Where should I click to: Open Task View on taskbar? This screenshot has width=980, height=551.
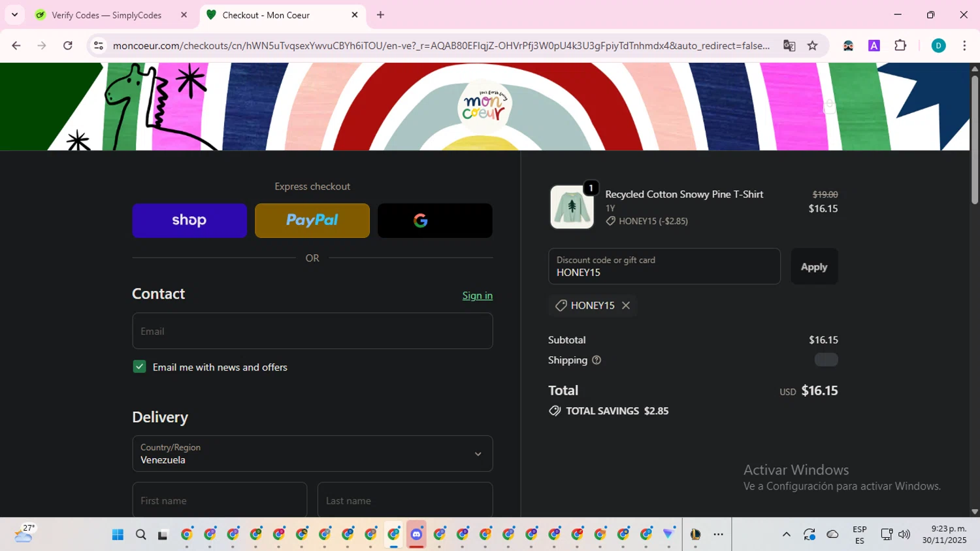163,535
